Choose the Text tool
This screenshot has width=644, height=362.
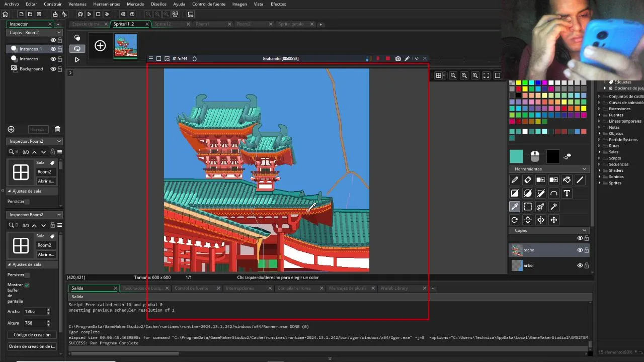pyautogui.click(x=567, y=193)
